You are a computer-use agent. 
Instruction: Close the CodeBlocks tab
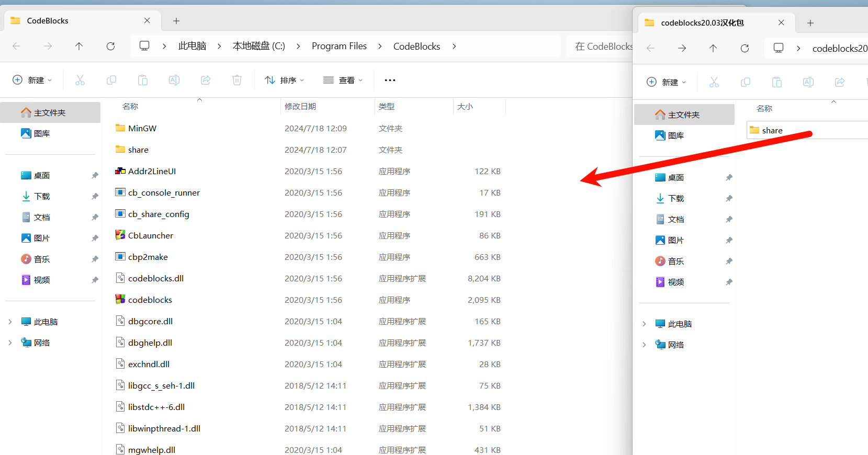point(147,21)
